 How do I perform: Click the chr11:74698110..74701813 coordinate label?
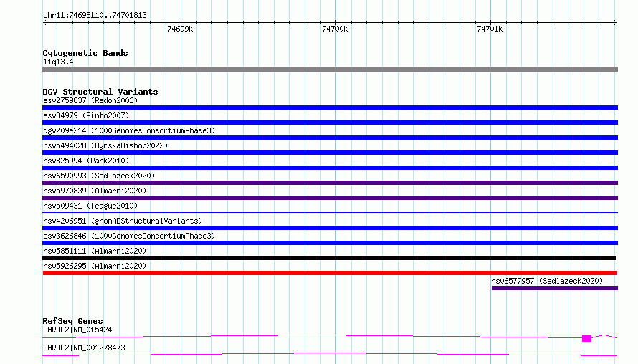click(95, 16)
